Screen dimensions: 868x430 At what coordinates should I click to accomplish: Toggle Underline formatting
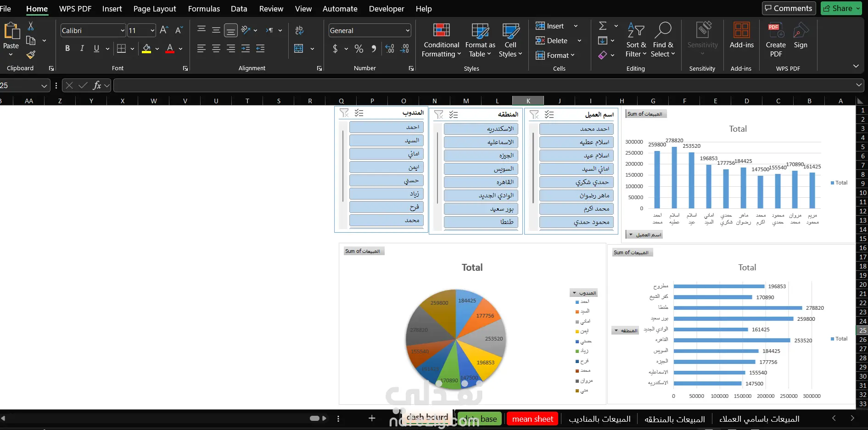pos(96,48)
